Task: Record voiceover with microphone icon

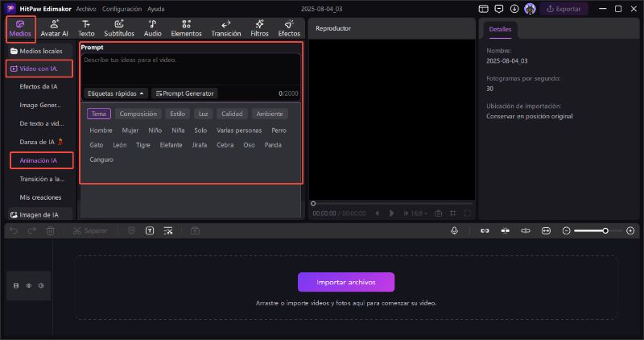Action: click(x=454, y=230)
